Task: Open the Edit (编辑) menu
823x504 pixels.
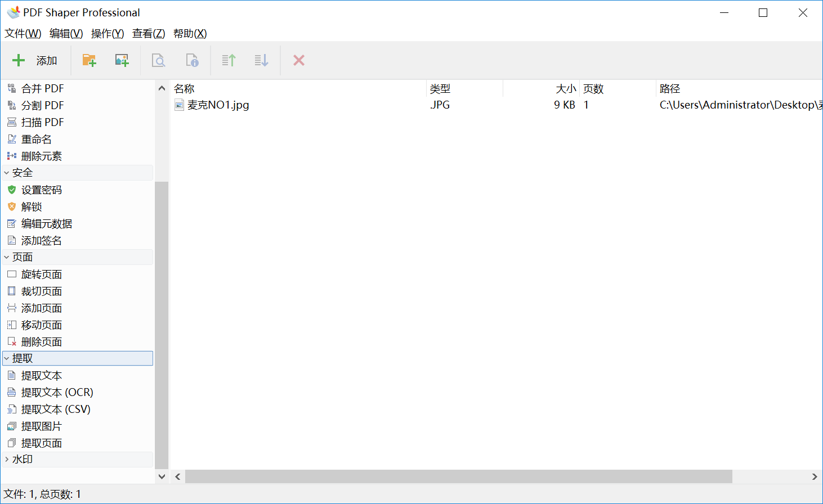Action: (66, 33)
